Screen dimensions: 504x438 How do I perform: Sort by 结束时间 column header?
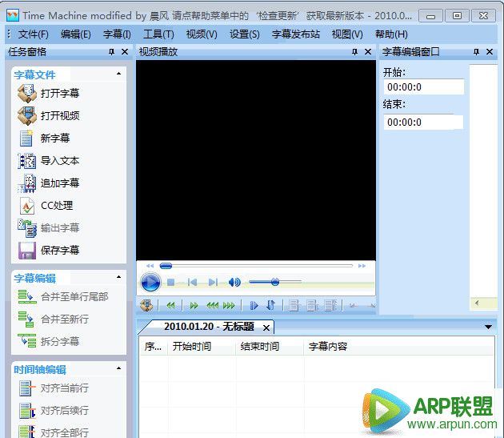(270, 347)
